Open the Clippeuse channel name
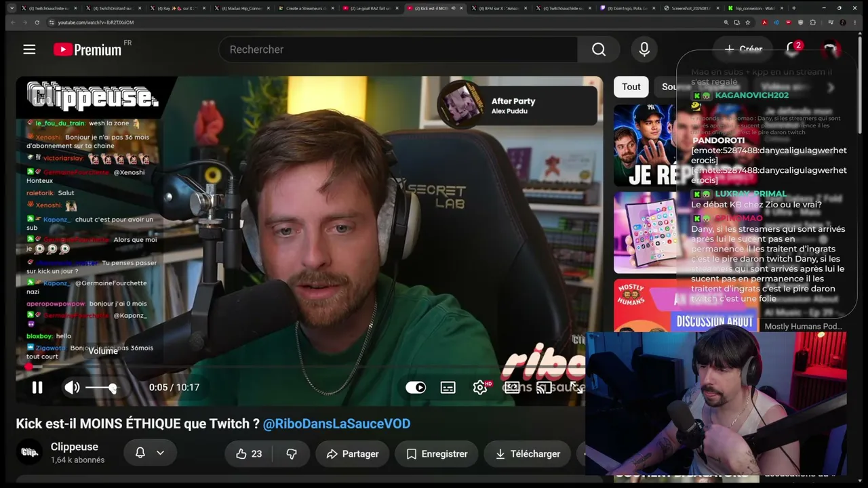 tap(75, 447)
